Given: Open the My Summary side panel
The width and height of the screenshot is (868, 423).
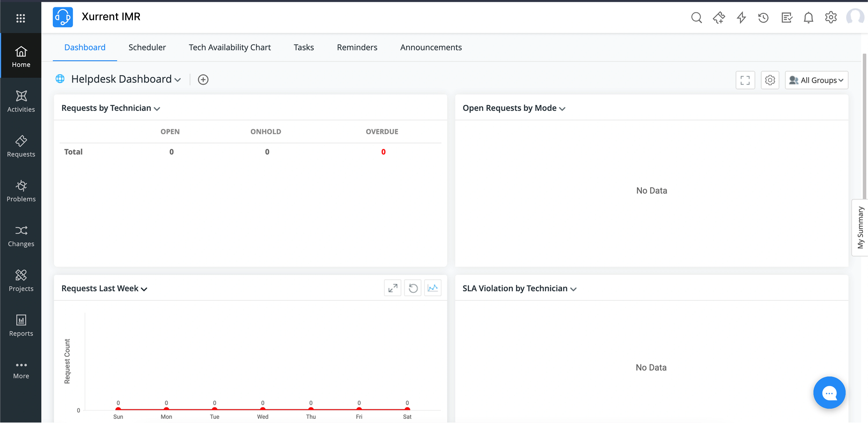Looking at the screenshot, I should pyautogui.click(x=860, y=228).
